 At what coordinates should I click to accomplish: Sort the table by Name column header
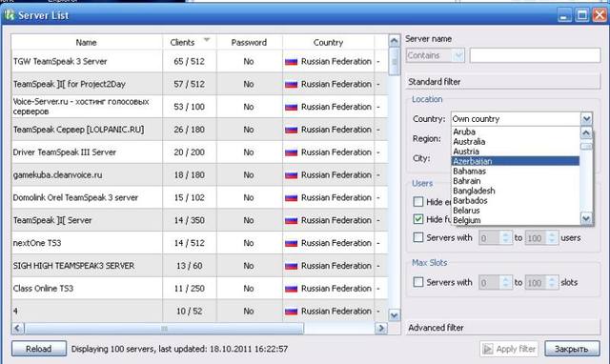tap(87, 42)
